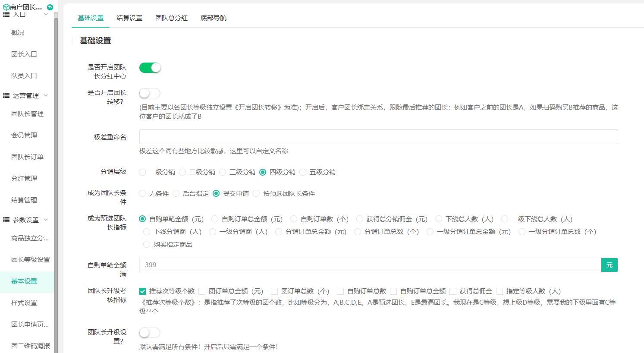Click the app logo icon at top-left

pyautogui.click(x=6, y=7)
